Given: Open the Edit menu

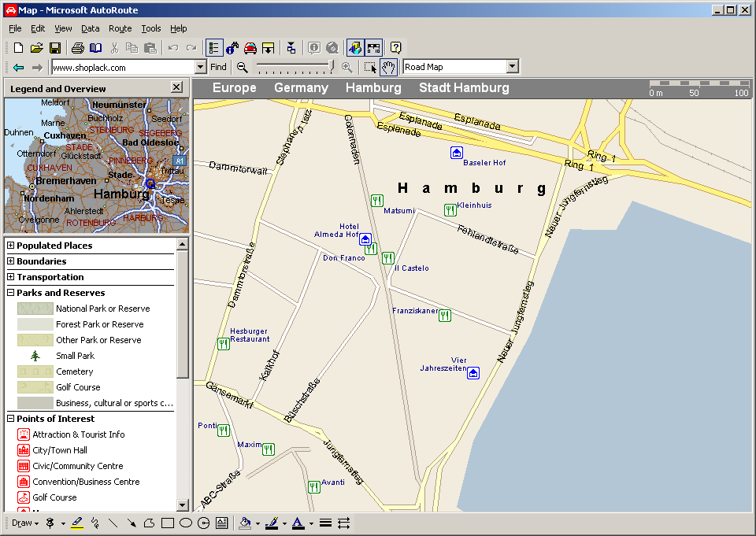Looking at the screenshot, I should pos(38,28).
